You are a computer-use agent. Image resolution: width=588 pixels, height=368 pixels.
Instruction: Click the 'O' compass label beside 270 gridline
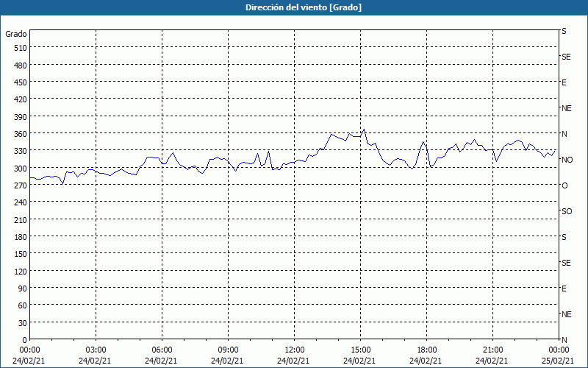(564, 185)
